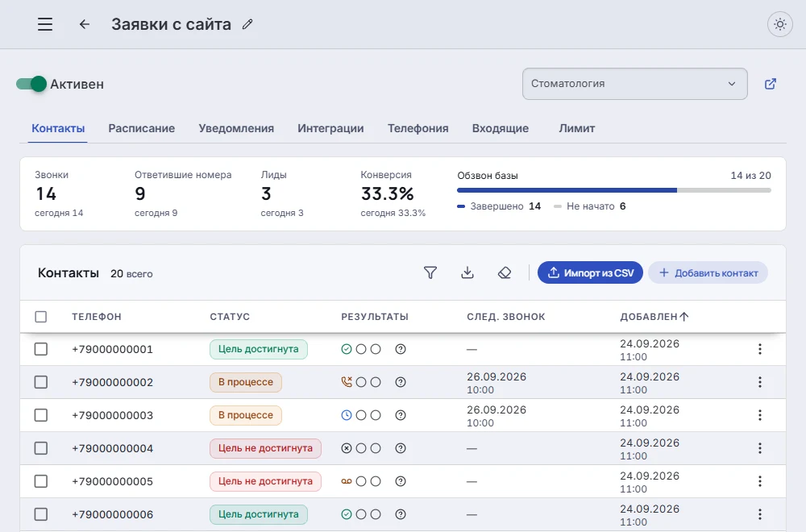The height and width of the screenshot is (532, 806).
Task: Click result help icon for +79000000002
Action: coord(401,382)
